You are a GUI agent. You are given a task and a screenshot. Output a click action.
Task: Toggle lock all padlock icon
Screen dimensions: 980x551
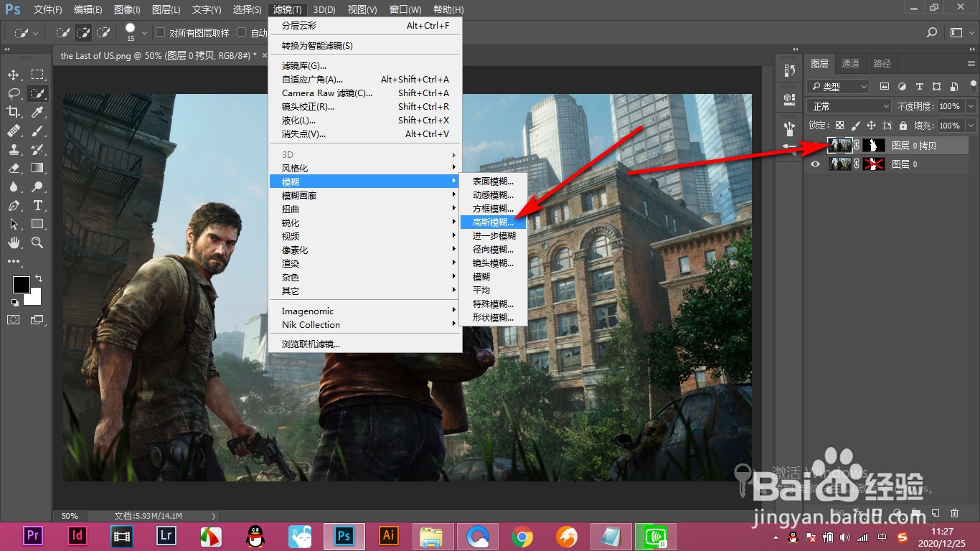(x=902, y=126)
